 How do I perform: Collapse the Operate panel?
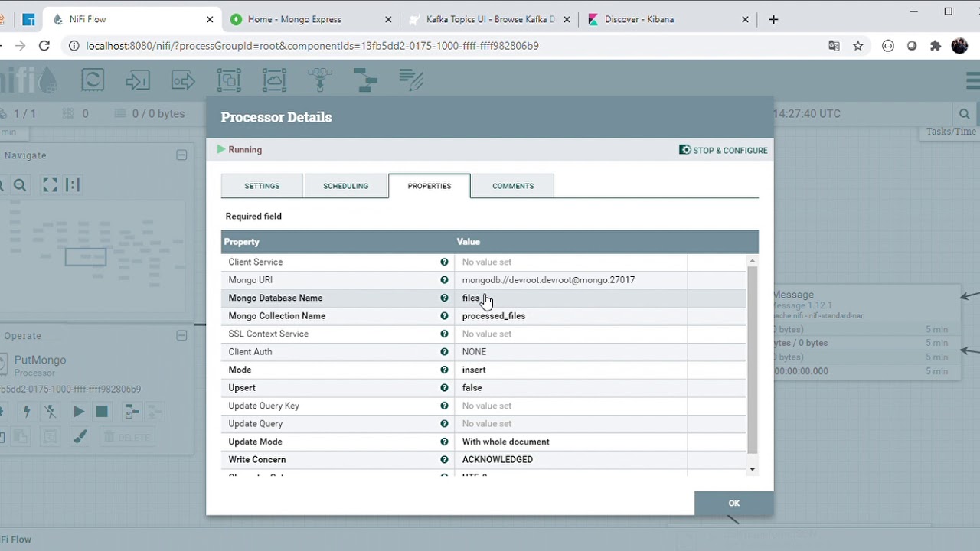[x=181, y=335]
